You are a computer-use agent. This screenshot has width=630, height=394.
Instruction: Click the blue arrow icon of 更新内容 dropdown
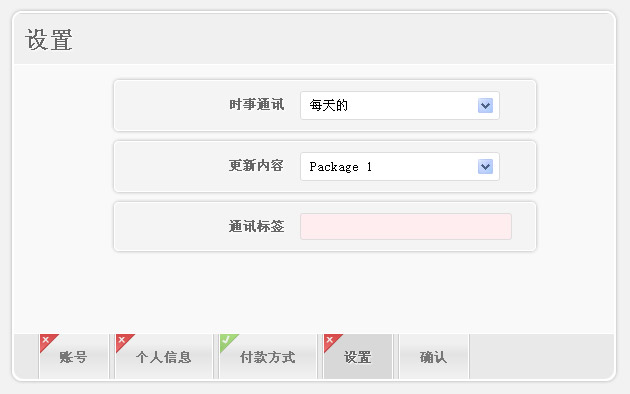click(485, 167)
